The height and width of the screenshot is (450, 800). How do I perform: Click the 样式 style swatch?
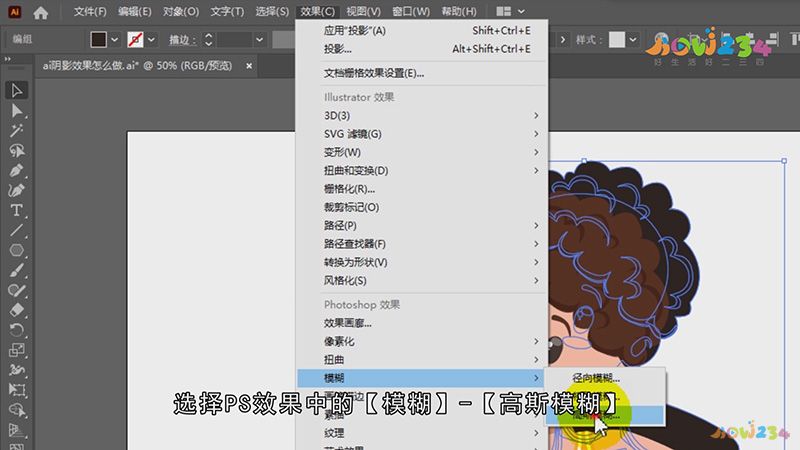(x=617, y=39)
